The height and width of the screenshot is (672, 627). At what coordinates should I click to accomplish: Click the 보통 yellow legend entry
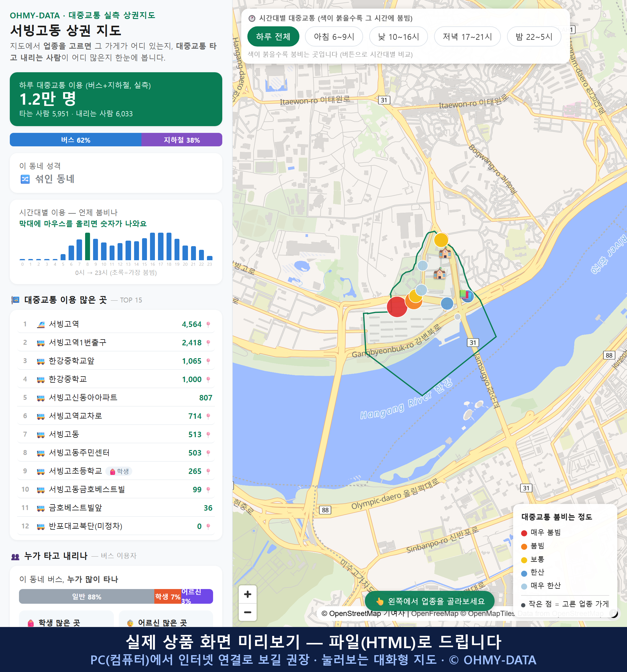[533, 559]
